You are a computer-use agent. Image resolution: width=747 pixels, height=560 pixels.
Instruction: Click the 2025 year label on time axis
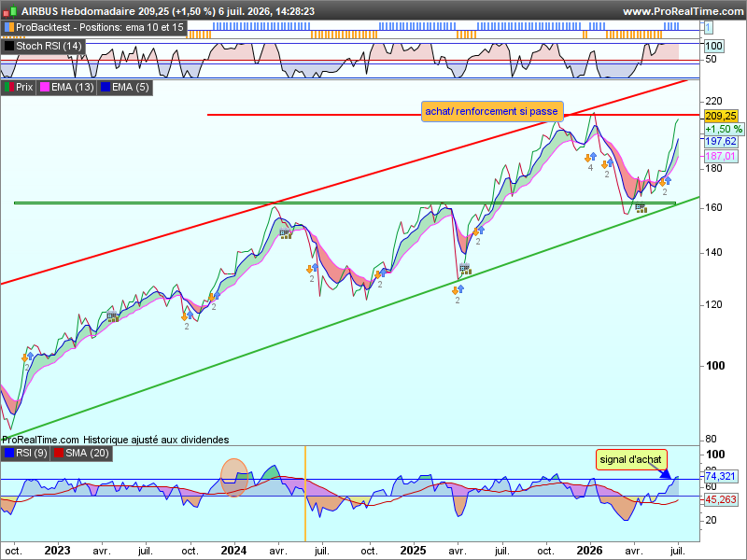pos(413,551)
